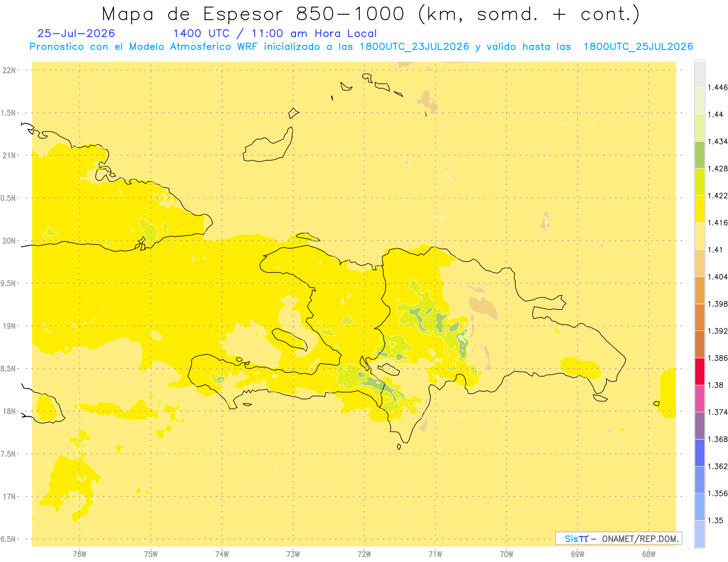Click the colorbar value 1.428
The image size is (728, 562).
tap(719, 169)
